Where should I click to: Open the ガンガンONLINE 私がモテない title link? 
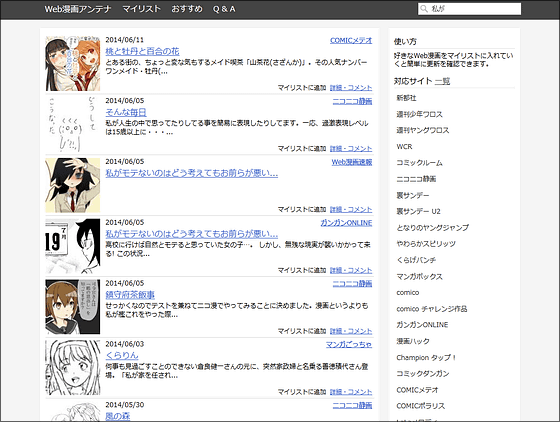(191, 234)
